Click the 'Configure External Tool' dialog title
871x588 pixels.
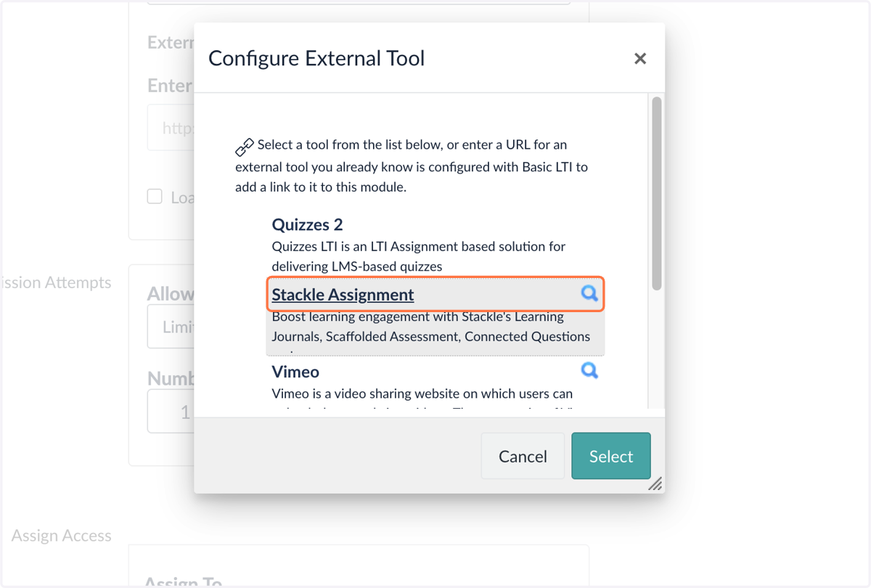[316, 58]
